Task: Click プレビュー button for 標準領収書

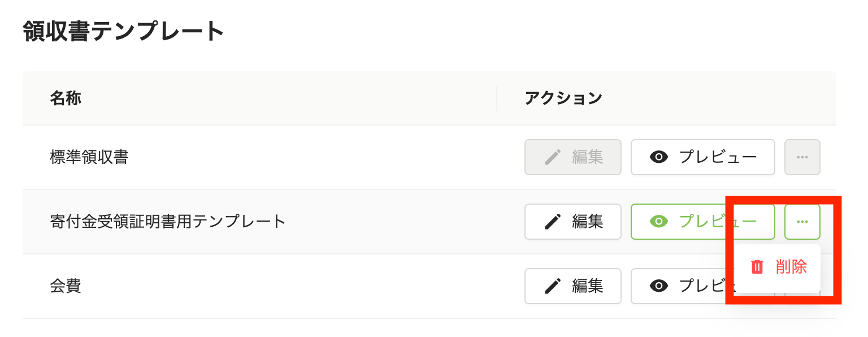Action: click(x=703, y=157)
